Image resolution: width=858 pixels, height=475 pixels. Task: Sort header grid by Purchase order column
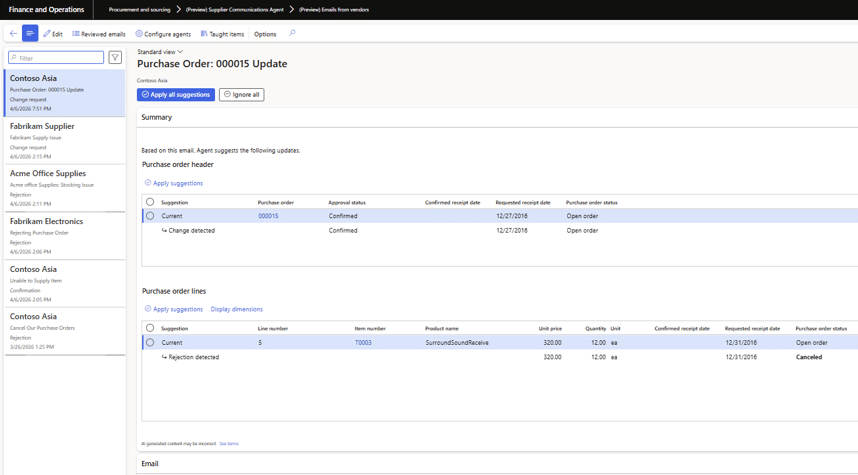tap(276, 202)
